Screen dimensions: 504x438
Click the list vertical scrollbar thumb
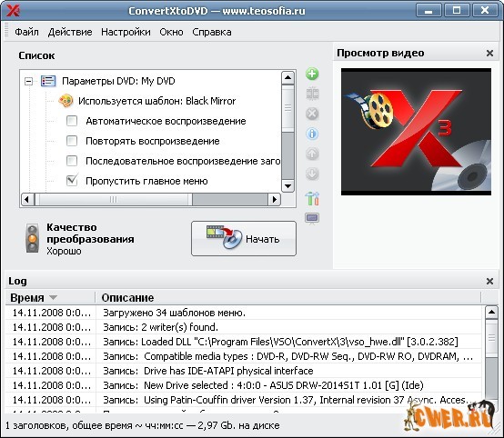[288, 108]
